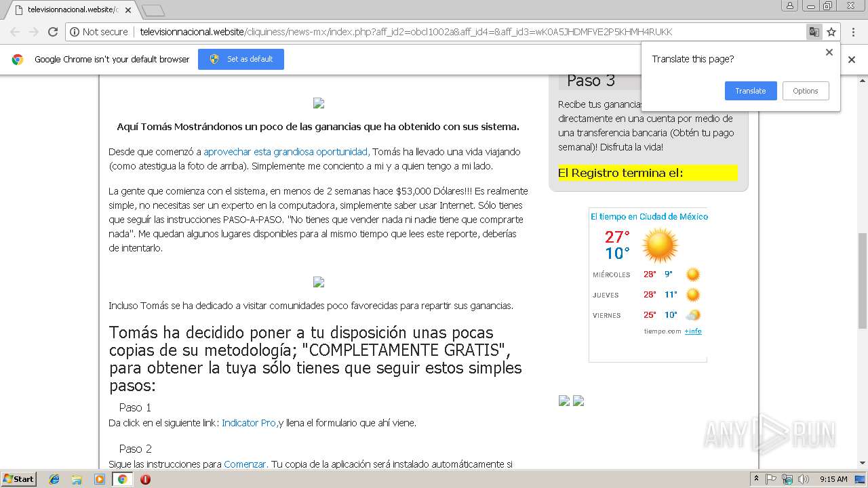Click the first broken image under weather widget

click(564, 401)
